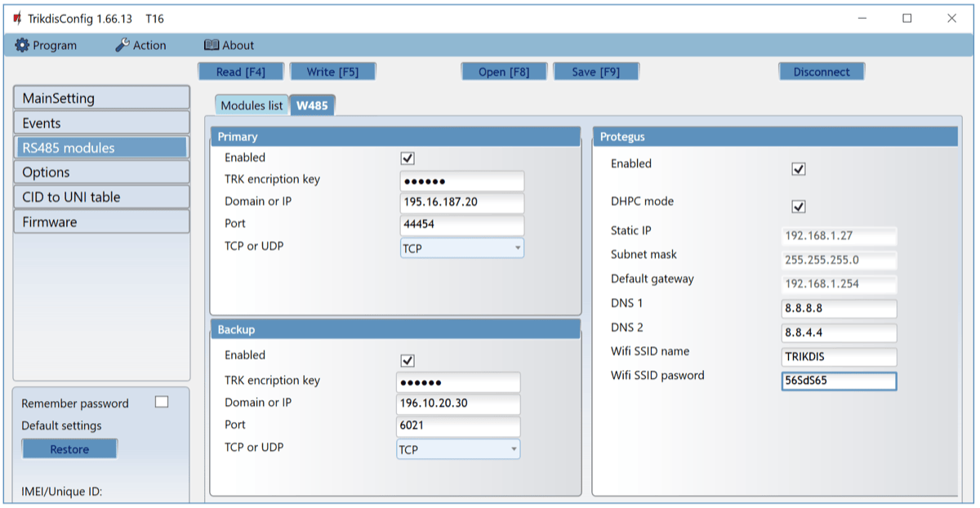Open the Program menu with gear icon
980x508 pixels.
(x=46, y=46)
